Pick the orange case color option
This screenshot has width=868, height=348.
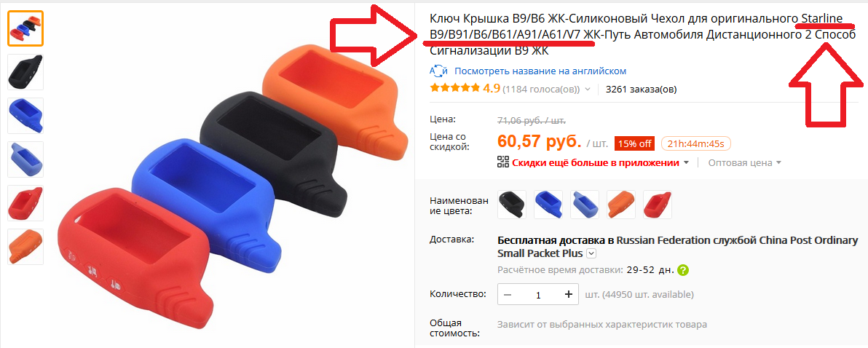coord(620,204)
